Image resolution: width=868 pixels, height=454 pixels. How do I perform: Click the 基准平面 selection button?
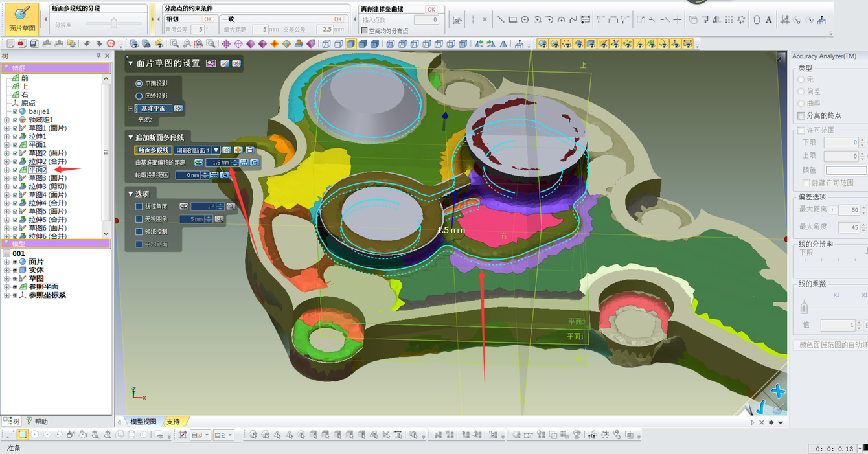(154, 109)
